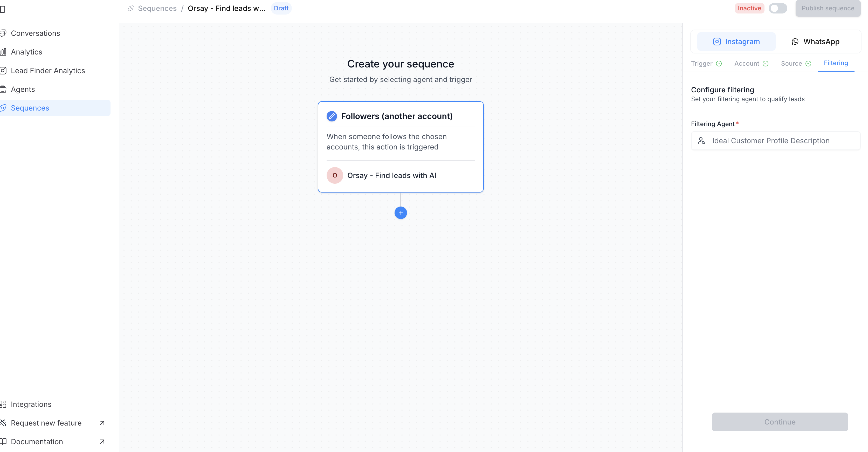
Task: Switch to the Account step tab
Action: [x=747, y=64]
